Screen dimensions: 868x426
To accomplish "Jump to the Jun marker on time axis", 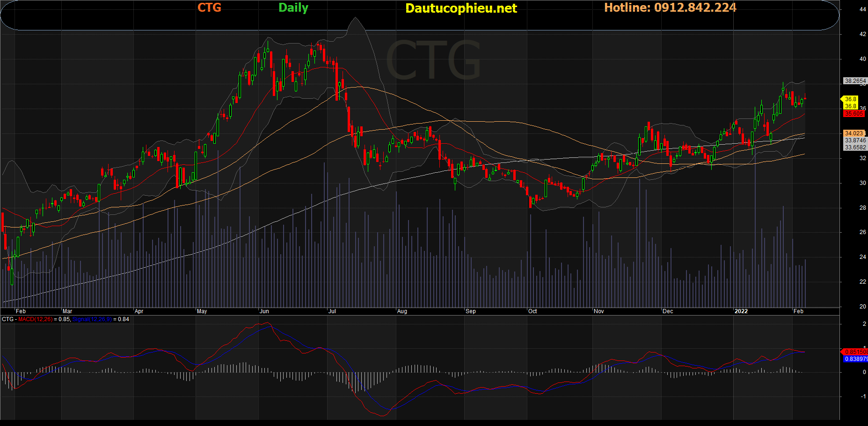I will tap(264, 311).
